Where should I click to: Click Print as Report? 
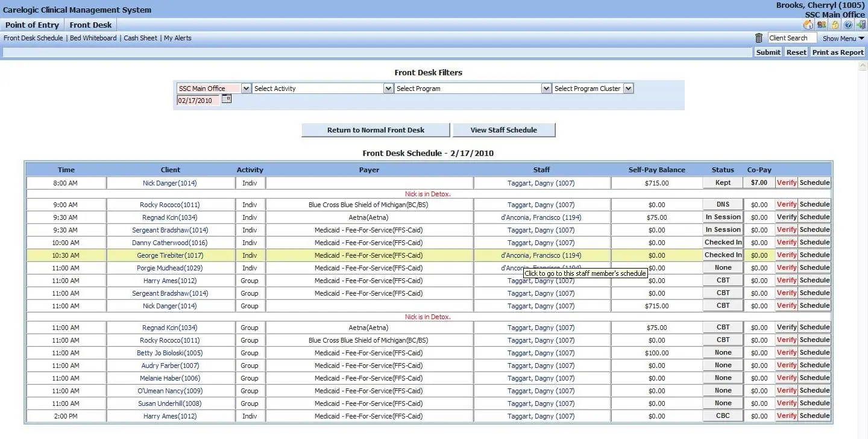(x=838, y=52)
